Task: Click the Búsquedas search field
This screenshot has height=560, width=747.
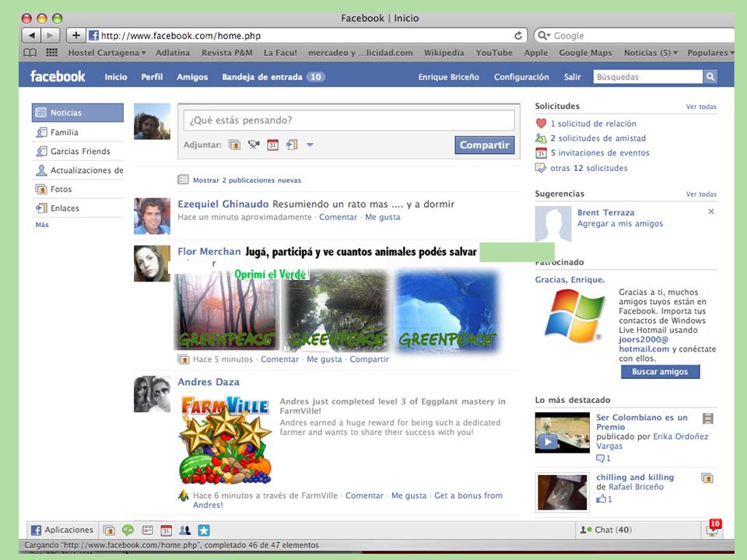Action: (648, 77)
